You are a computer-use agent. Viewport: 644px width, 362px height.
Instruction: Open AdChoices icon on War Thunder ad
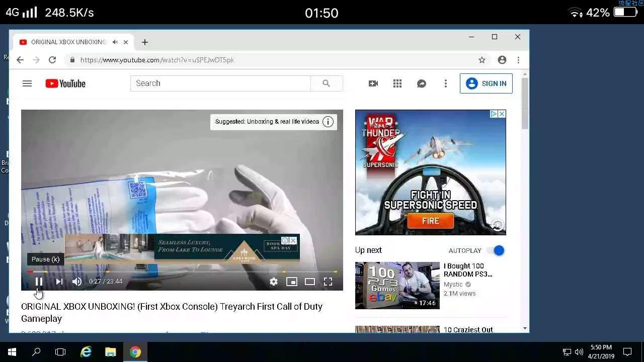pos(494,114)
